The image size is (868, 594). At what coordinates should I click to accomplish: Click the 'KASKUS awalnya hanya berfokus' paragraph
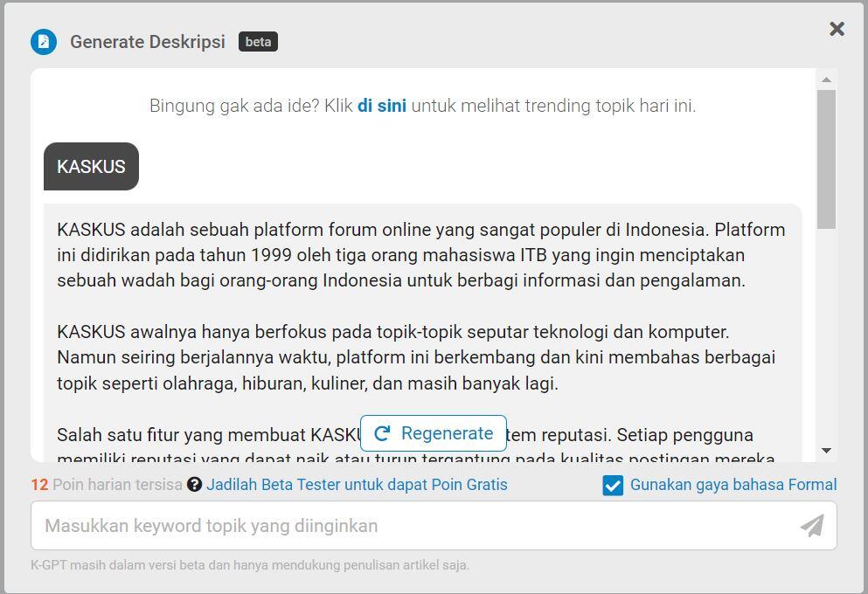pos(416,357)
